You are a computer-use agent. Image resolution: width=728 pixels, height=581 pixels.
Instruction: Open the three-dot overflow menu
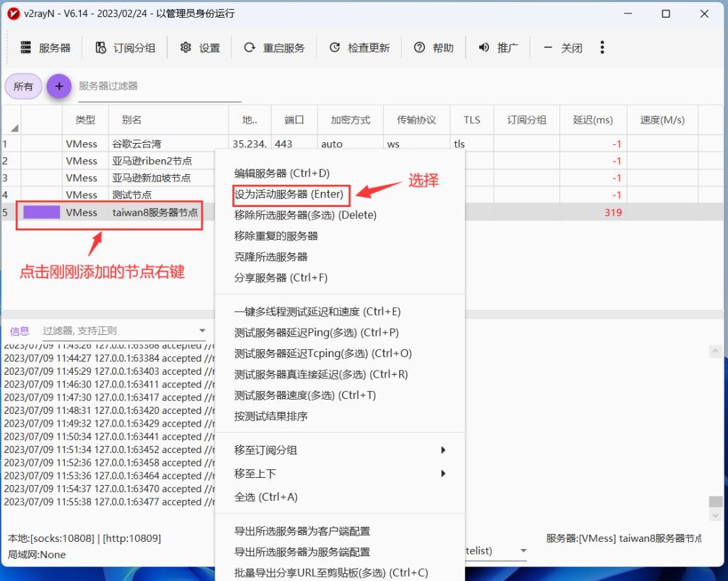point(602,48)
